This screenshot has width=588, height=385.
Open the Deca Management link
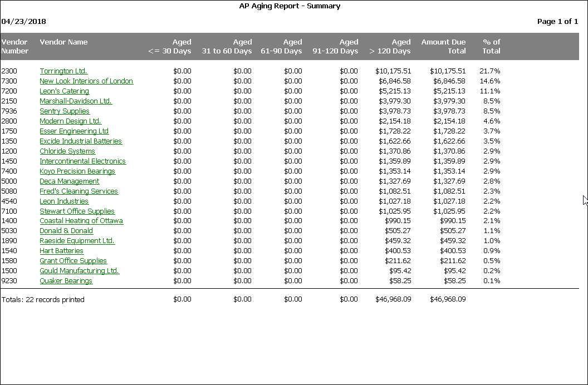(x=70, y=181)
